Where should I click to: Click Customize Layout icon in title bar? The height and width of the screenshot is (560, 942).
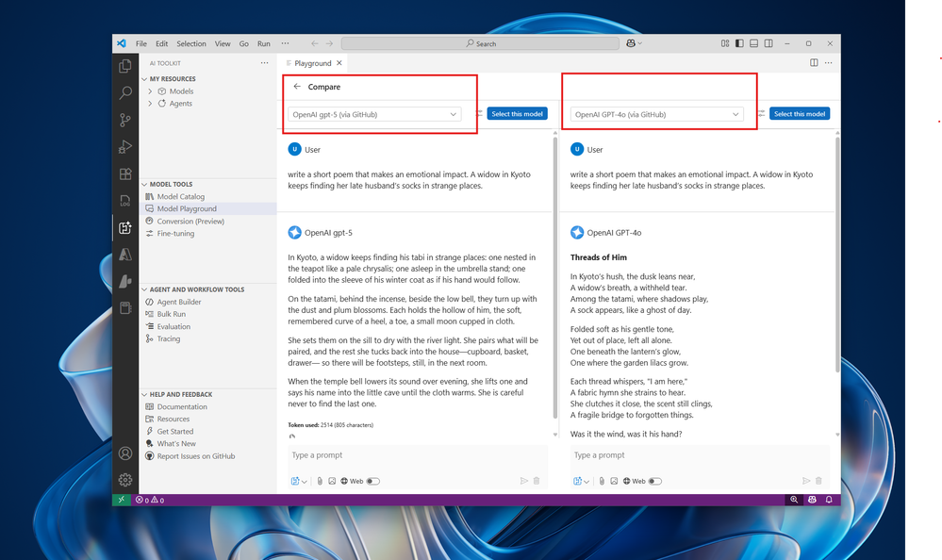click(x=725, y=43)
